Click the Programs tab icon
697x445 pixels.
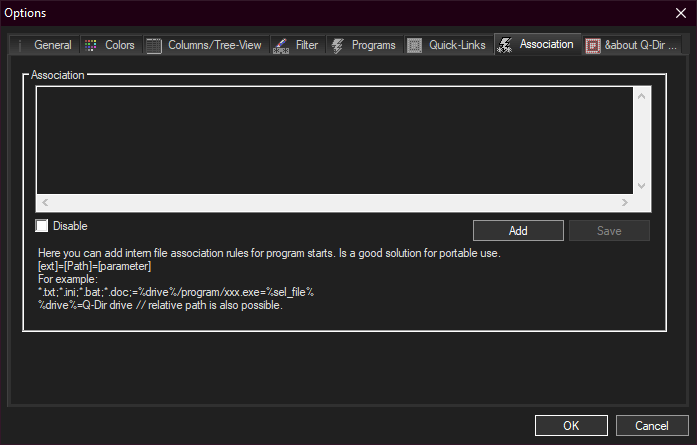click(x=337, y=45)
